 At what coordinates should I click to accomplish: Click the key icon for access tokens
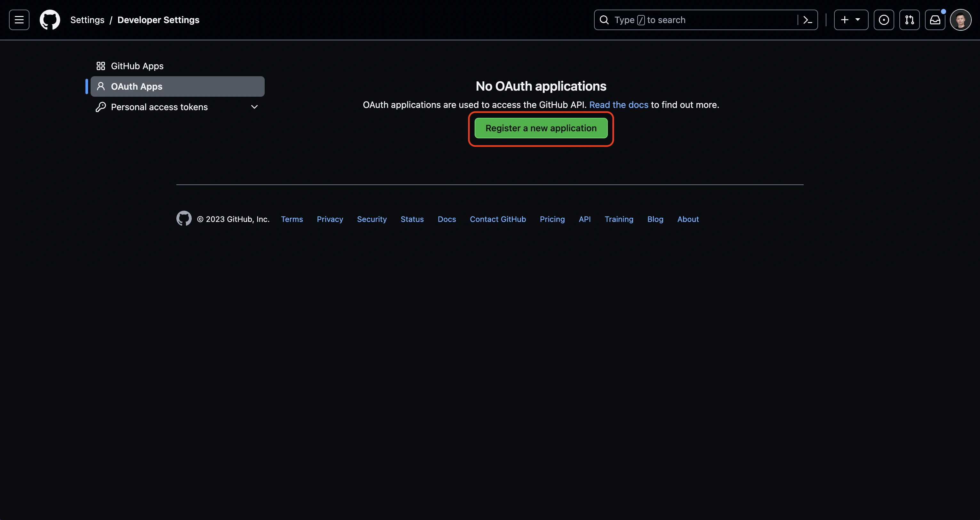click(100, 107)
